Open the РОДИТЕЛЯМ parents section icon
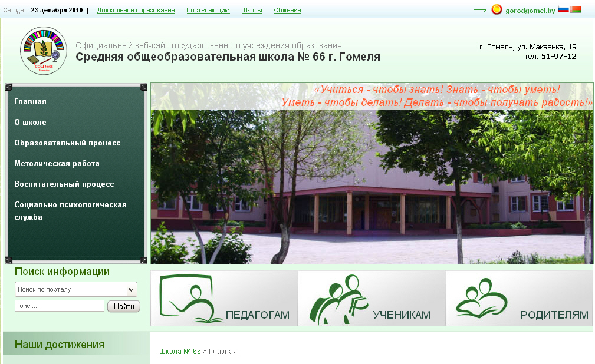This screenshot has height=364, width=595. coord(519,298)
